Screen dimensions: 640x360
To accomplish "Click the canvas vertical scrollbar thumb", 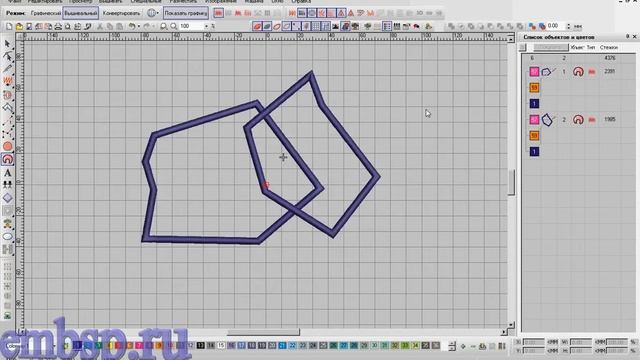I will pyautogui.click(x=511, y=182).
